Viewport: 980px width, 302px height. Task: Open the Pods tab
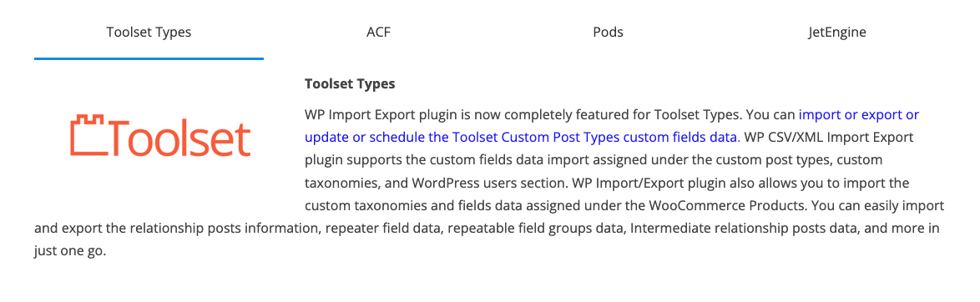click(x=608, y=33)
